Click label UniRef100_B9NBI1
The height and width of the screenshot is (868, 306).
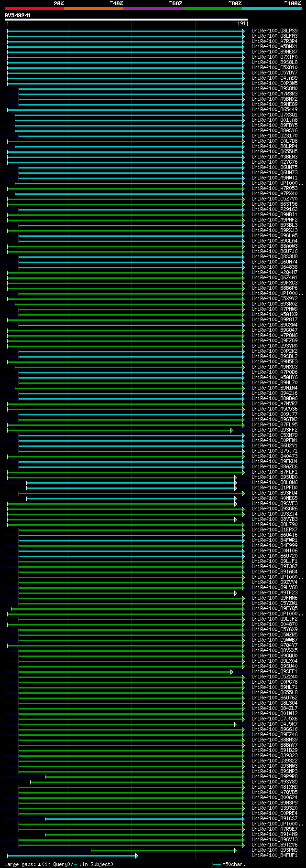(x=274, y=215)
